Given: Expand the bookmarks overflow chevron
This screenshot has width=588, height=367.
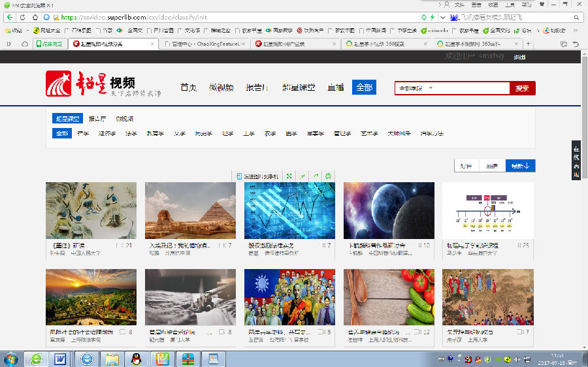Looking at the screenshot, I should point(576,30).
